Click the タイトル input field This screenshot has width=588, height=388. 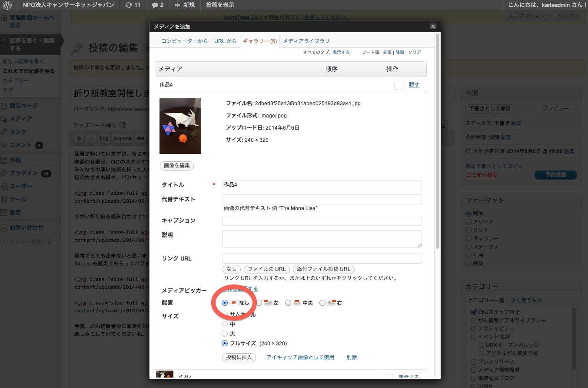(x=322, y=185)
